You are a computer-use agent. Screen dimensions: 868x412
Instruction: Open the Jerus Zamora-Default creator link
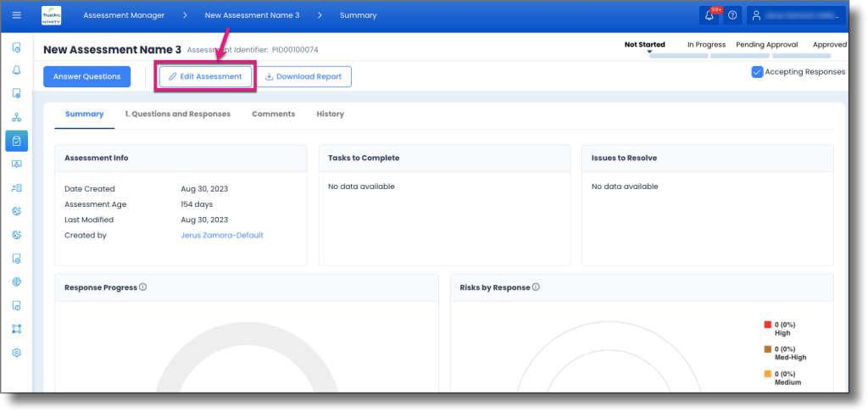point(222,236)
